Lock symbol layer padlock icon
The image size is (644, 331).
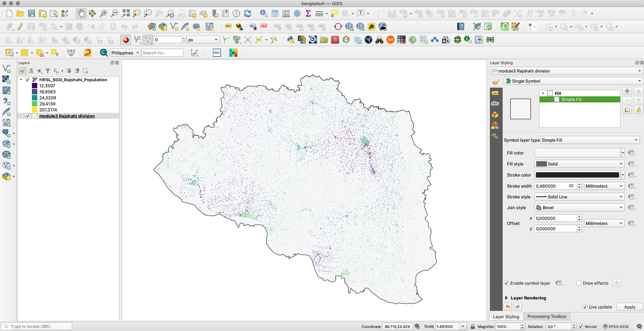(x=639, y=110)
